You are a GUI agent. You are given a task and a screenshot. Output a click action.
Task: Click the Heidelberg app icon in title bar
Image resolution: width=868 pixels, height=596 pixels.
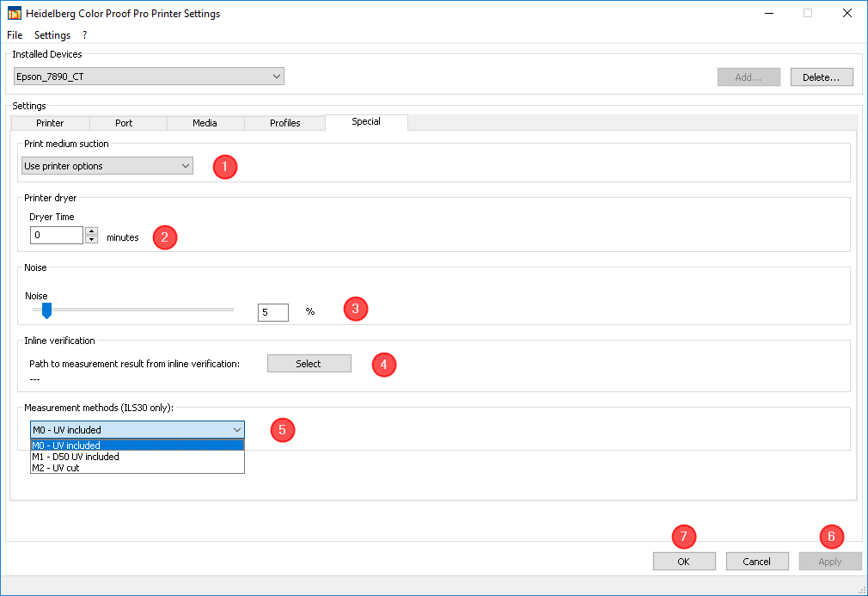15,13
